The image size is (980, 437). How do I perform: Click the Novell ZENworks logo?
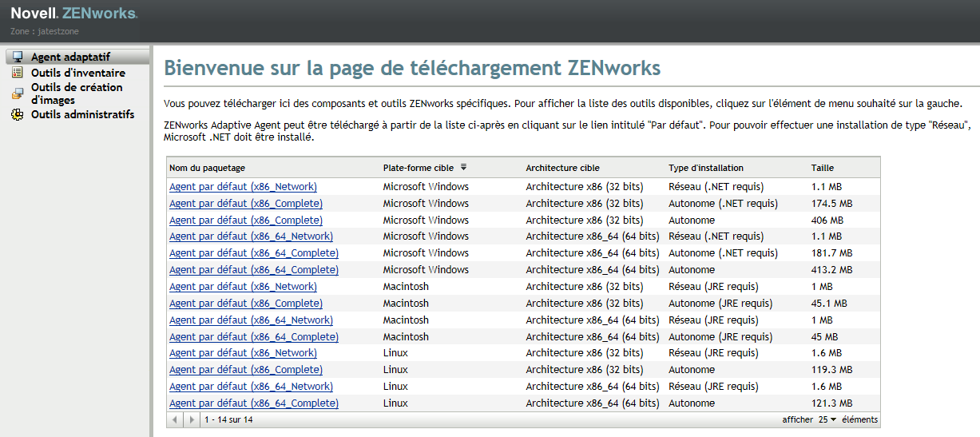coord(73,14)
